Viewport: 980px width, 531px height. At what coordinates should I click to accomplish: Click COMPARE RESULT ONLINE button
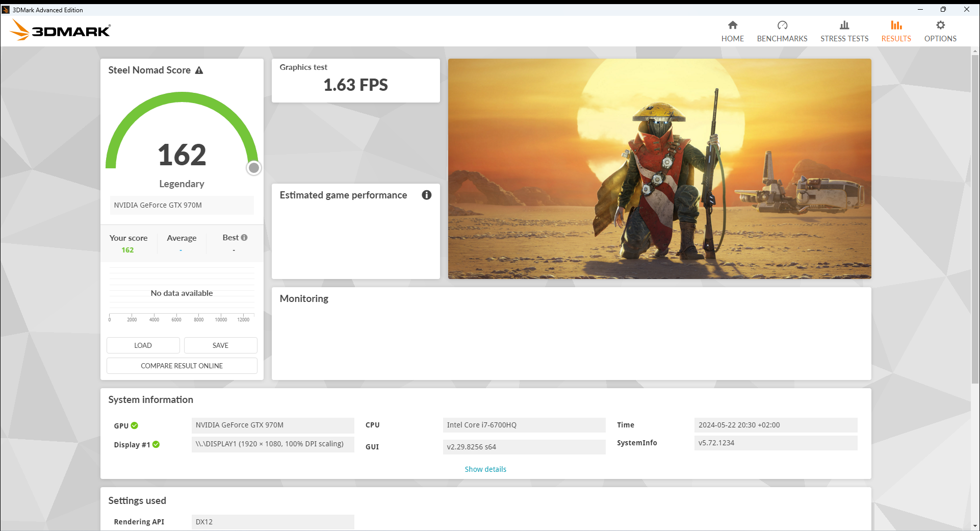pyautogui.click(x=182, y=366)
